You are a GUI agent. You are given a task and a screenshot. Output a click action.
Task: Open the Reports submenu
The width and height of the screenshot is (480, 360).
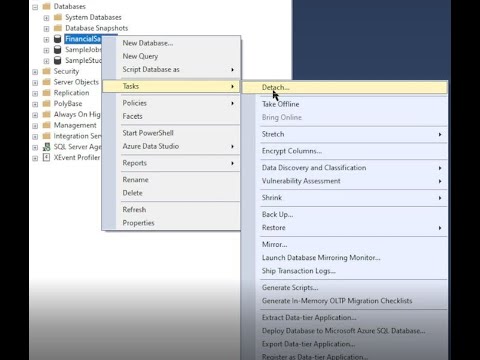tap(171, 163)
